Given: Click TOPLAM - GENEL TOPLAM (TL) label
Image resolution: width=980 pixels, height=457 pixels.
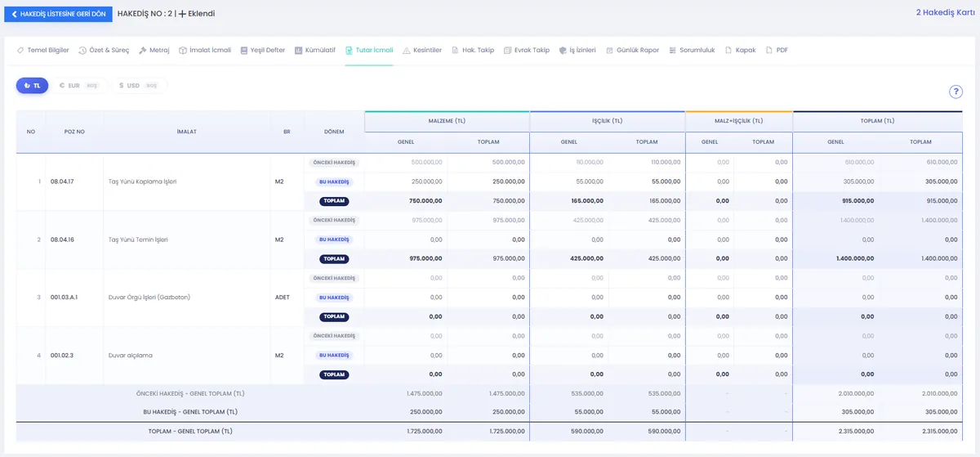Looking at the screenshot, I should click(190, 432).
